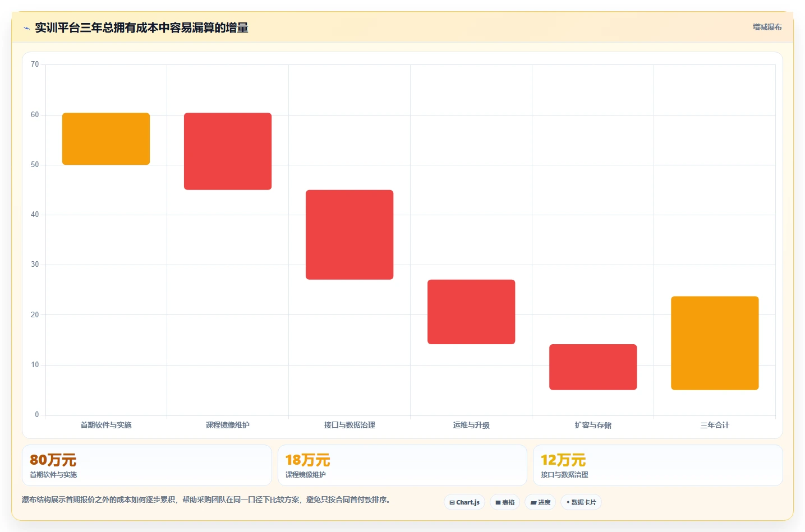Click the orange 首期软件与实施 bar
Image resolution: width=805 pixels, height=532 pixels.
(x=106, y=139)
